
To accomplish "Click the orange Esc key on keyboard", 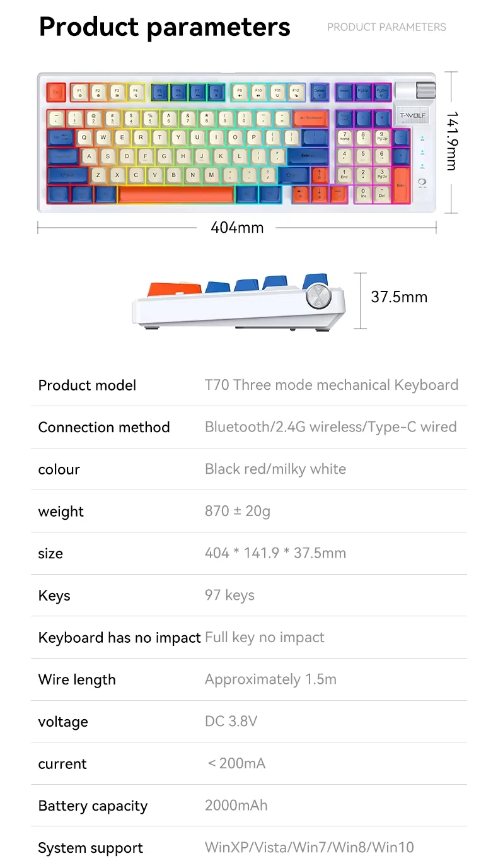I will tap(57, 93).
